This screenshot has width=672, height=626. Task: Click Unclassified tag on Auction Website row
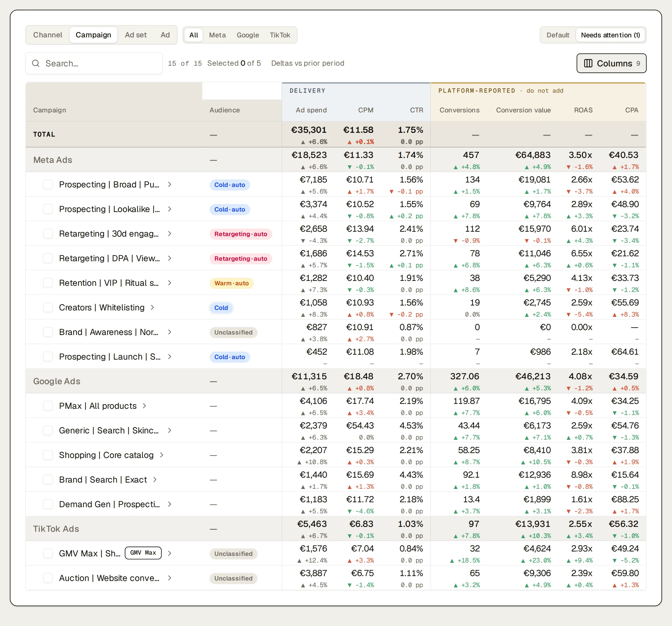point(233,578)
